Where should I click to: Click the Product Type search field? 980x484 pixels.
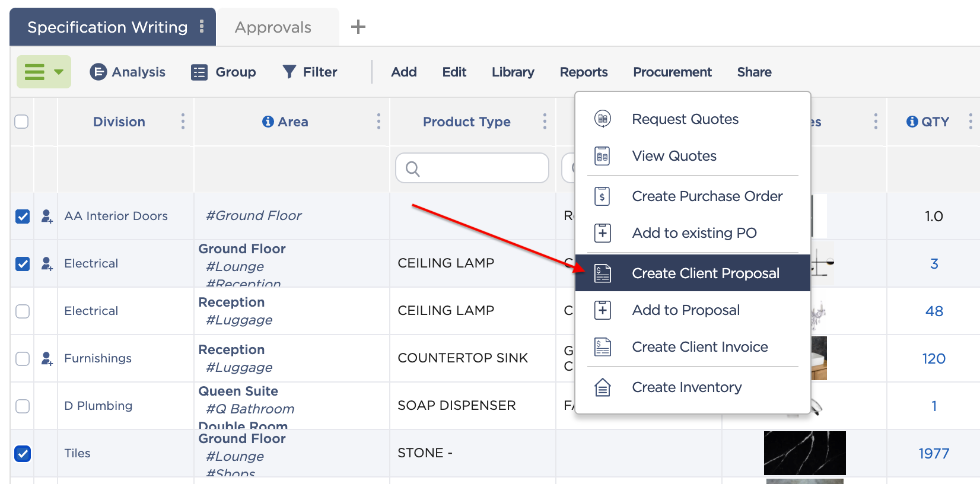472,168
